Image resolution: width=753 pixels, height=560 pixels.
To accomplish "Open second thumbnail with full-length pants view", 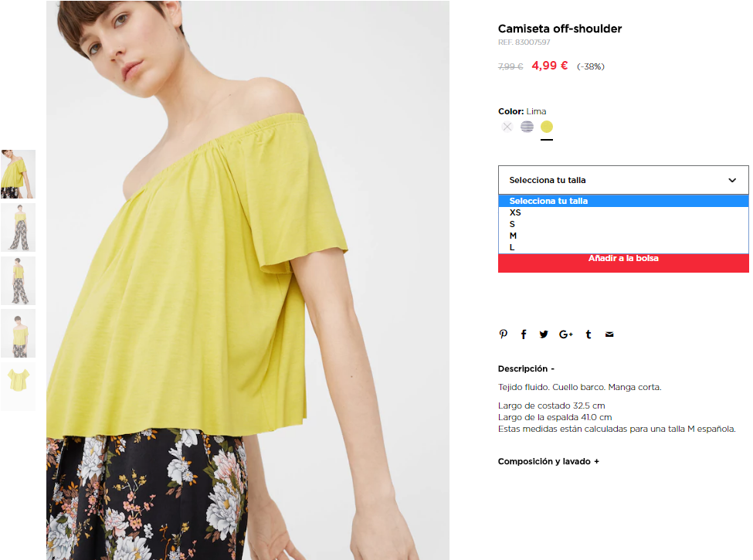I will (19, 227).
